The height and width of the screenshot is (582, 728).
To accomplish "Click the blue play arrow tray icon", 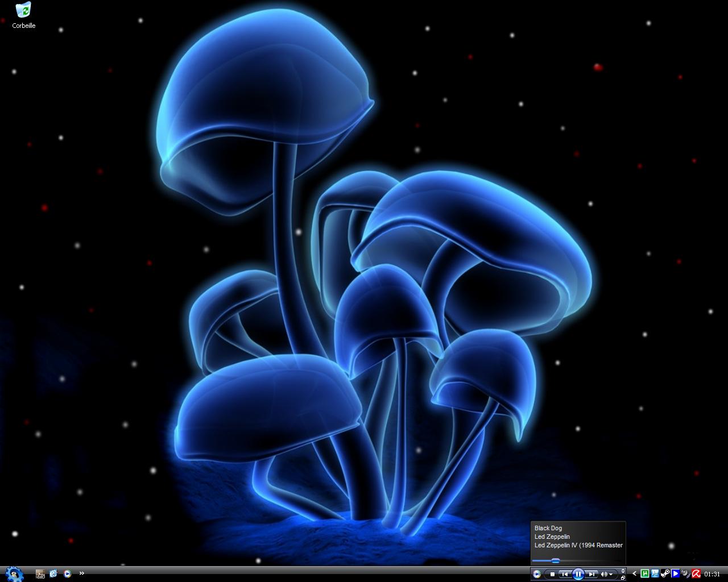I will pyautogui.click(x=676, y=573).
